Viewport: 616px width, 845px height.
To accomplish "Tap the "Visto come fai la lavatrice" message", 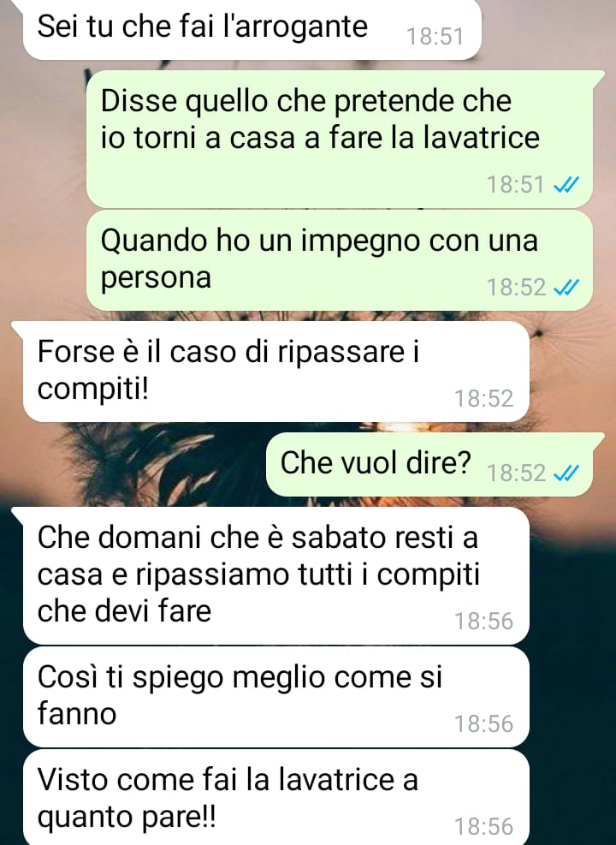I will tap(275, 798).
